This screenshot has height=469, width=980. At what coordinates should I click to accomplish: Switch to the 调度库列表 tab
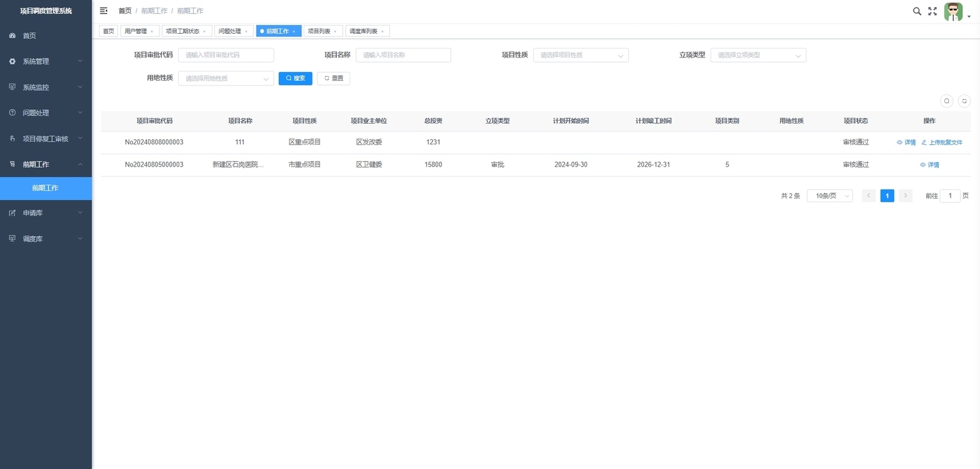(364, 31)
